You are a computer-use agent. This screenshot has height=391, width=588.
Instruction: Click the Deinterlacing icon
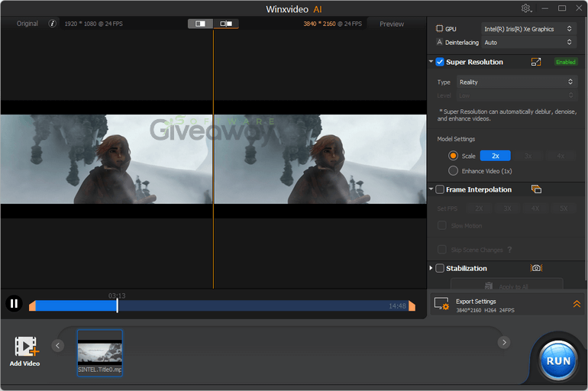(x=440, y=42)
